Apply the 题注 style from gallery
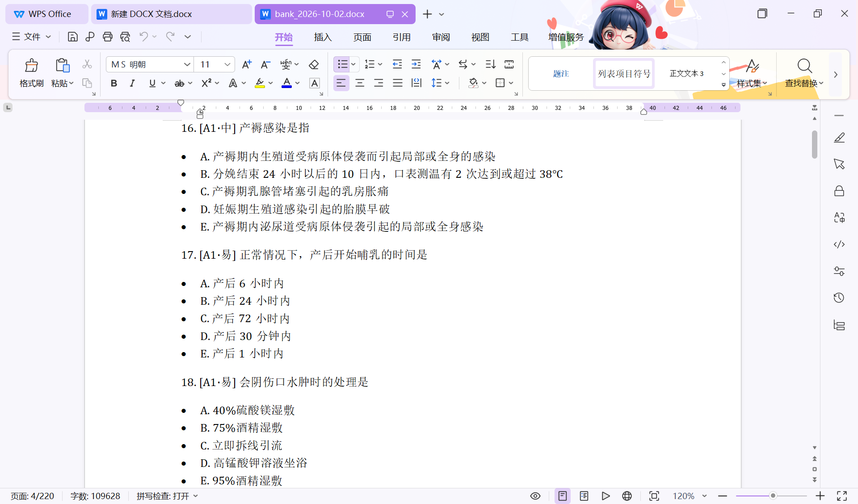858x504 pixels. (561, 74)
